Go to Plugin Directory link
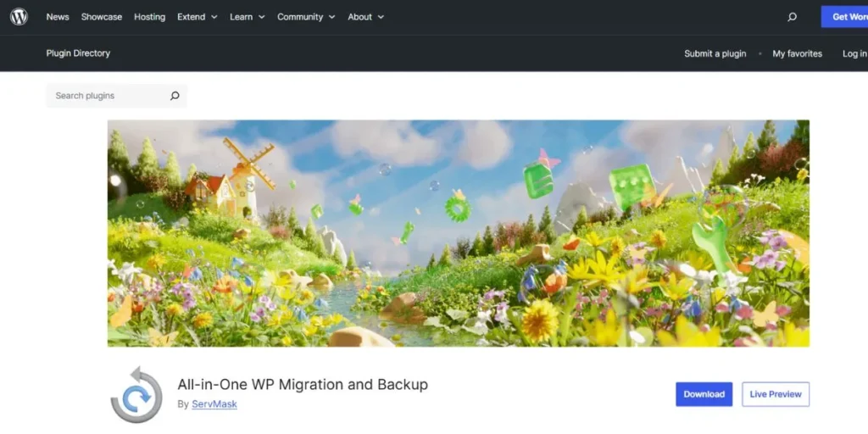Image resolution: width=868 pixels, height=434 pixels. 78,53
